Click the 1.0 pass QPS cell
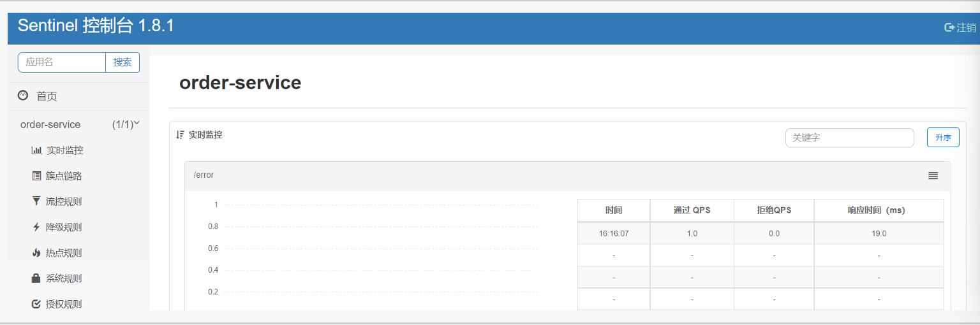This screenshot has width=980, height=325. tap(692, 233)
